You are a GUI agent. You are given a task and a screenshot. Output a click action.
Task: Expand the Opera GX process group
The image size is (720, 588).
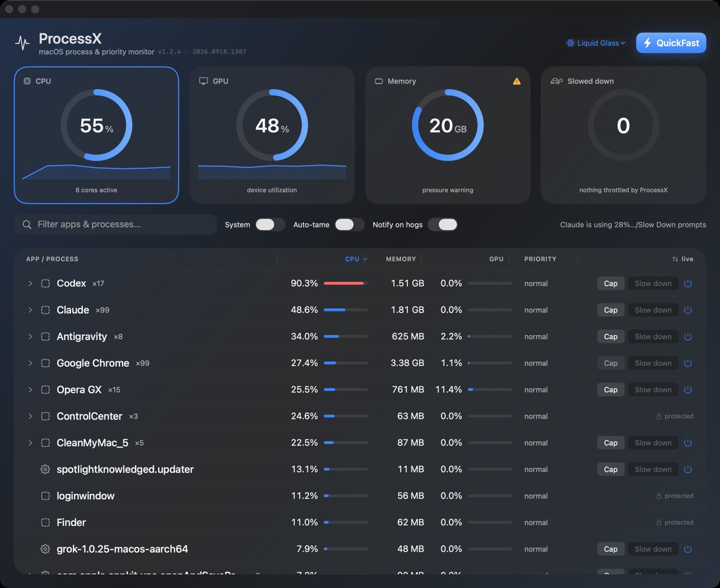(x=31, y=390)
